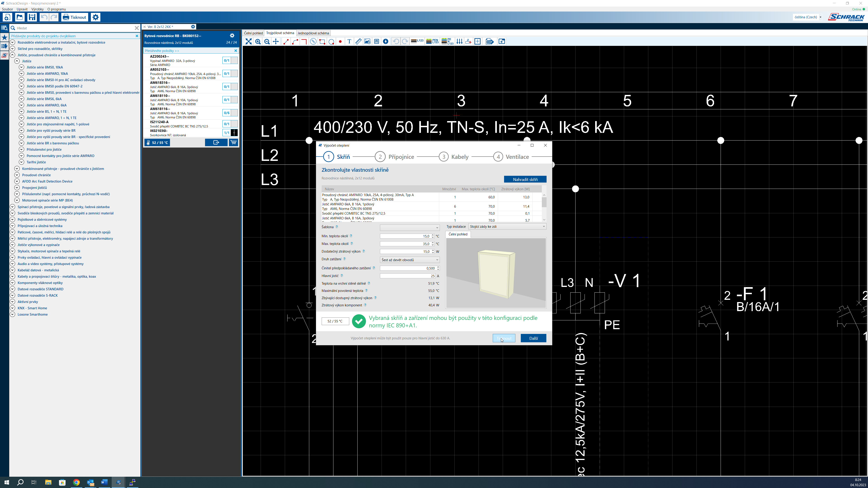Click the Hledat search field
The width and height of the screenshot is (868, 488).
75,28
